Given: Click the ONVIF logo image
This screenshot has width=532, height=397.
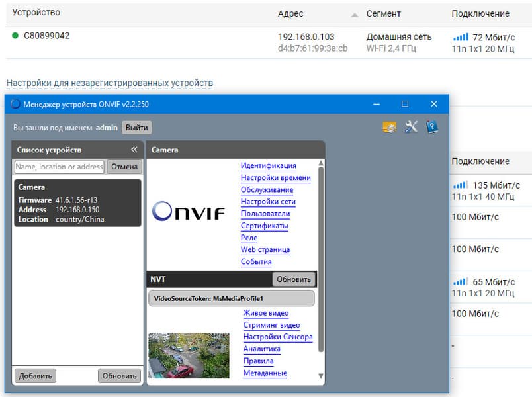Looking at the screenshot, I should pos(189,211).
